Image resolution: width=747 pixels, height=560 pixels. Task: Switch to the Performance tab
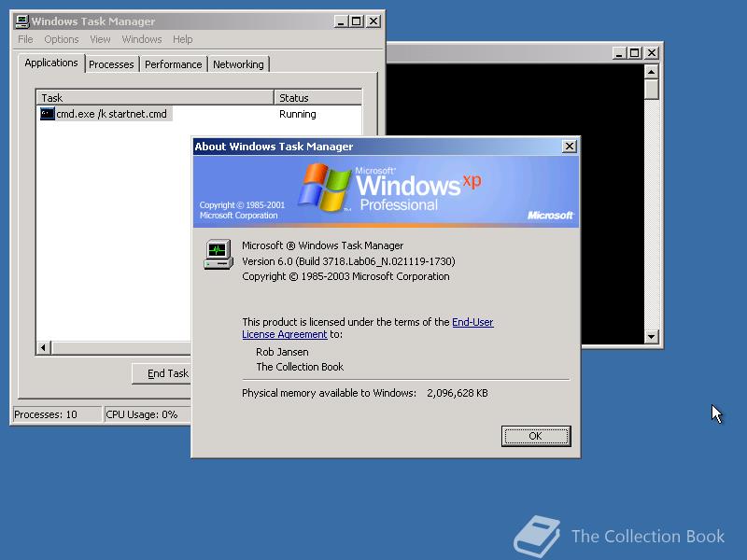174,64
